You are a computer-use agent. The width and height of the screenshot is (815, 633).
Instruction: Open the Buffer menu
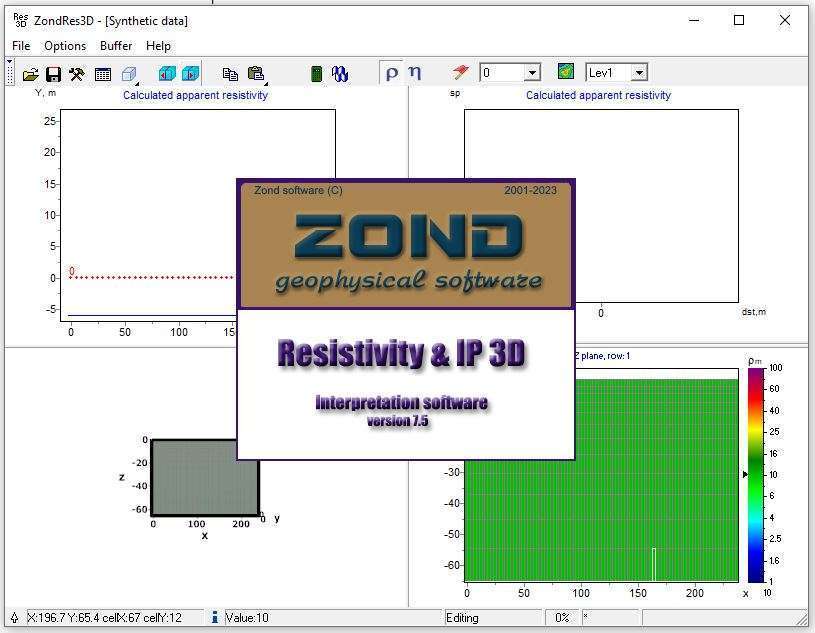(115, 45)
